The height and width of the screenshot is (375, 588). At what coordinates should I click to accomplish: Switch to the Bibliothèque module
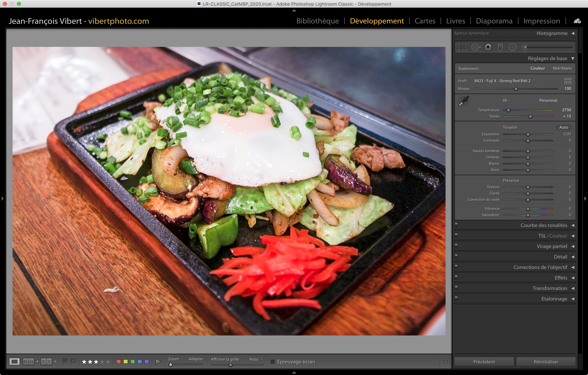pos(317,21)
